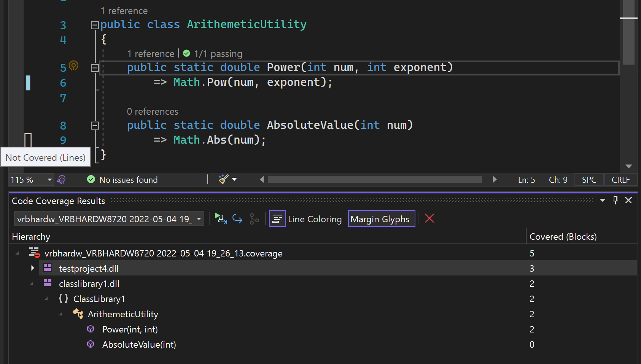Remove coverage results with the red X icon

point(429,218)
